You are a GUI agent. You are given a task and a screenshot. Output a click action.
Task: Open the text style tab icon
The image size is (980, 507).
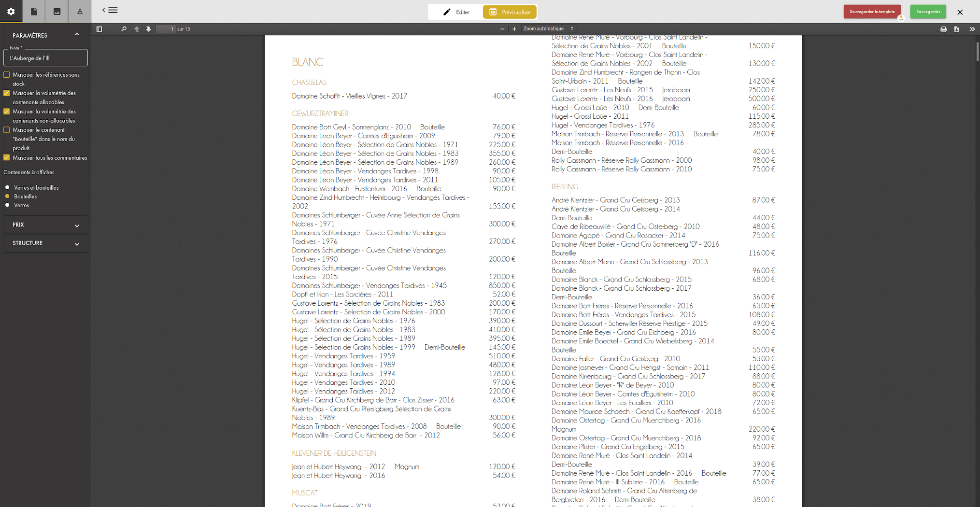pyautogui.click(x=80, y=11)
